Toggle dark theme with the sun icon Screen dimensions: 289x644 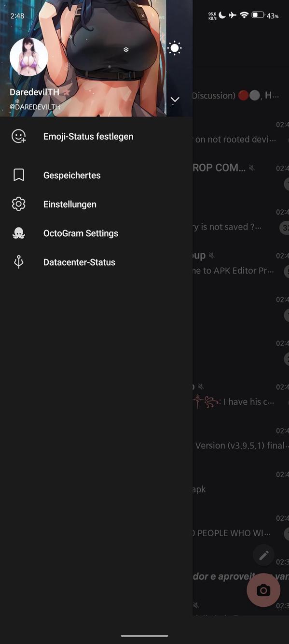coord(175,47)
